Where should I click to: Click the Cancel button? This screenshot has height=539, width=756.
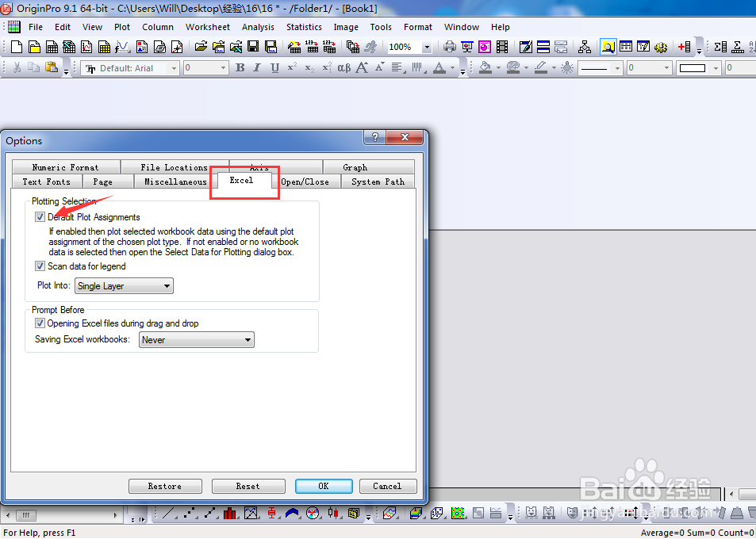coord(388,486)
